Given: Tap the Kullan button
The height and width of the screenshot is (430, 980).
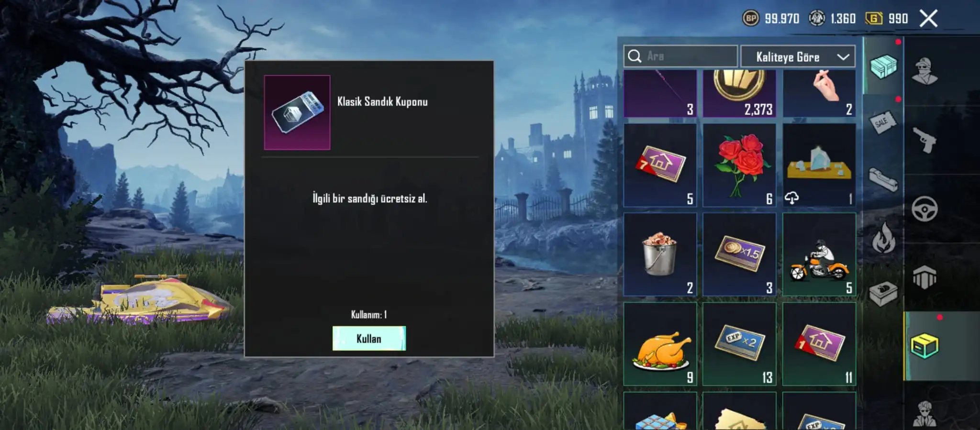Looking at the screenshot, I should point(369,338).
